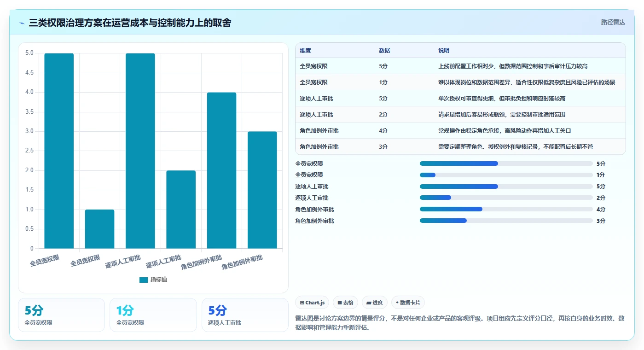This screenshot has height=350, width=644.
Task: Click the description starting 单次授权可审查得更细
Action: (x=502, y=99)
